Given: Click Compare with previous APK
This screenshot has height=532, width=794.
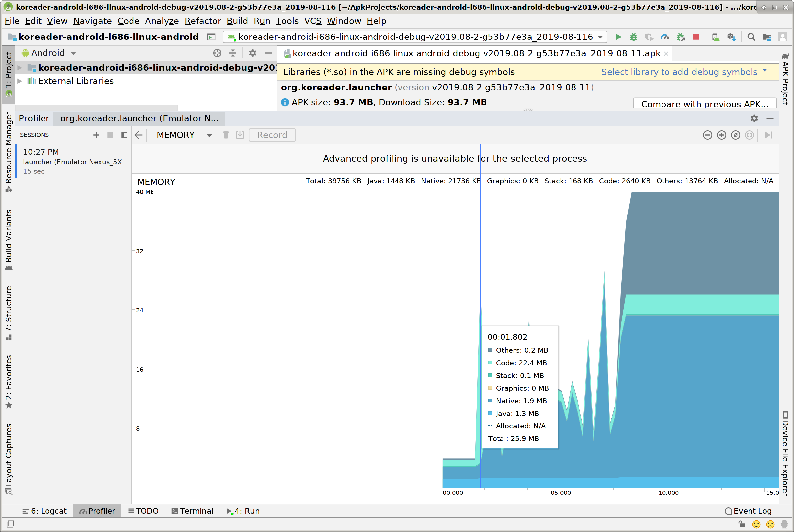Looking at the screenshot, I should [x=705, y=104].
